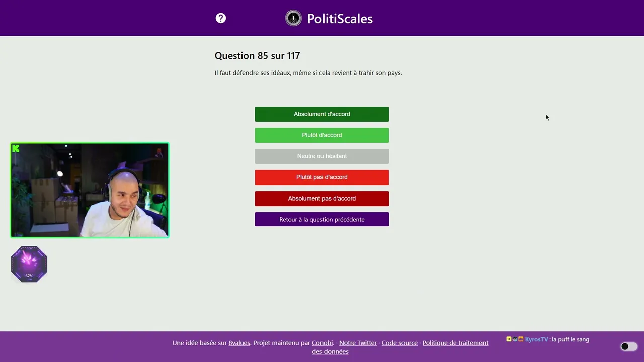Click the chat message "la puff le sang"
Viewport: 644px width, 362px height.
point(571,339)
